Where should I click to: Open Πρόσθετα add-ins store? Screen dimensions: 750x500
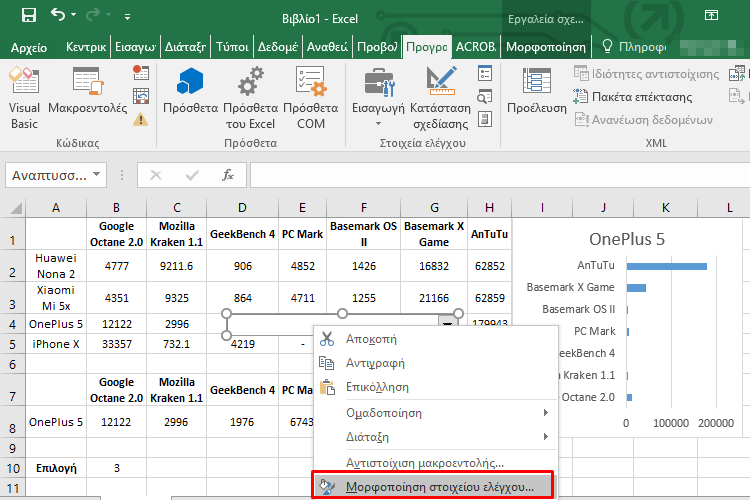pyautogui.click(x=190, y=91)
